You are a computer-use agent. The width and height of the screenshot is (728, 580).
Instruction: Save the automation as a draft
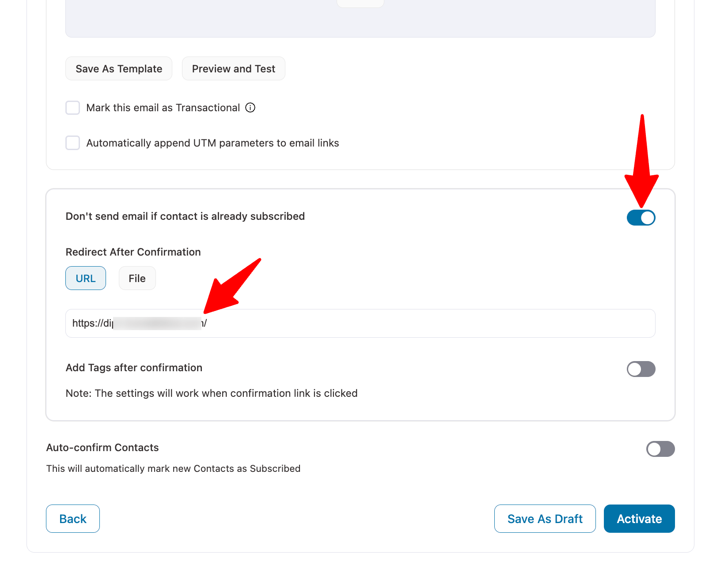545,519
